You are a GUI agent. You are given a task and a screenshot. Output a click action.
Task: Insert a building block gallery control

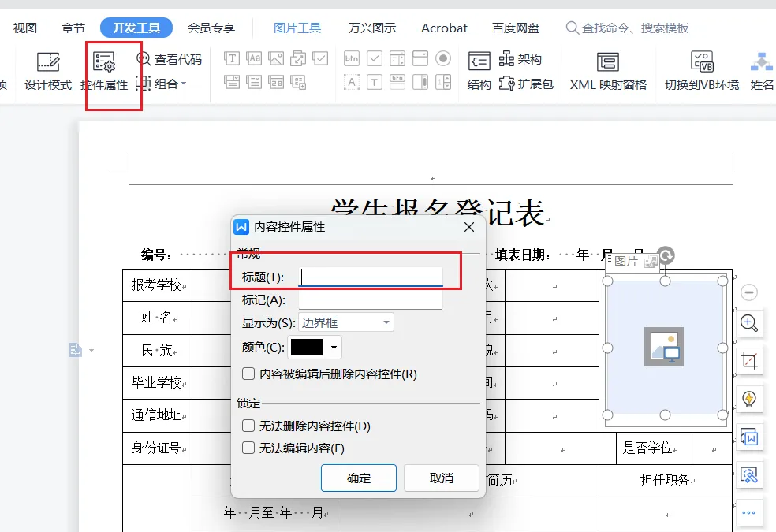coord(298,59)
